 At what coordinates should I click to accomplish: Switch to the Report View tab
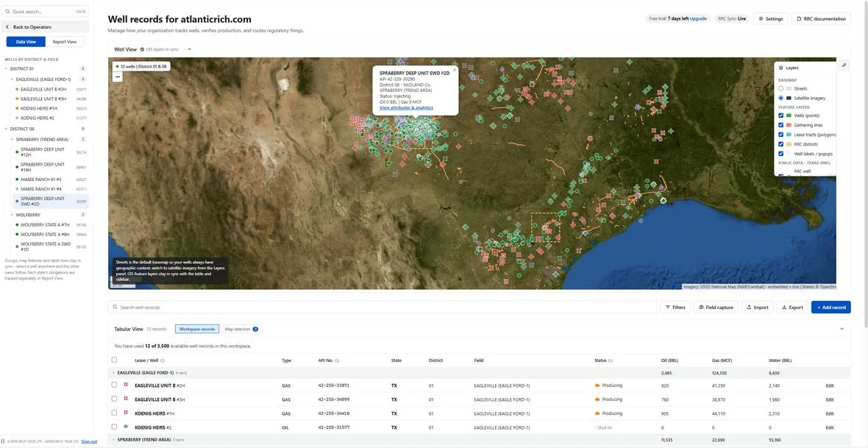tap(65, 41)
